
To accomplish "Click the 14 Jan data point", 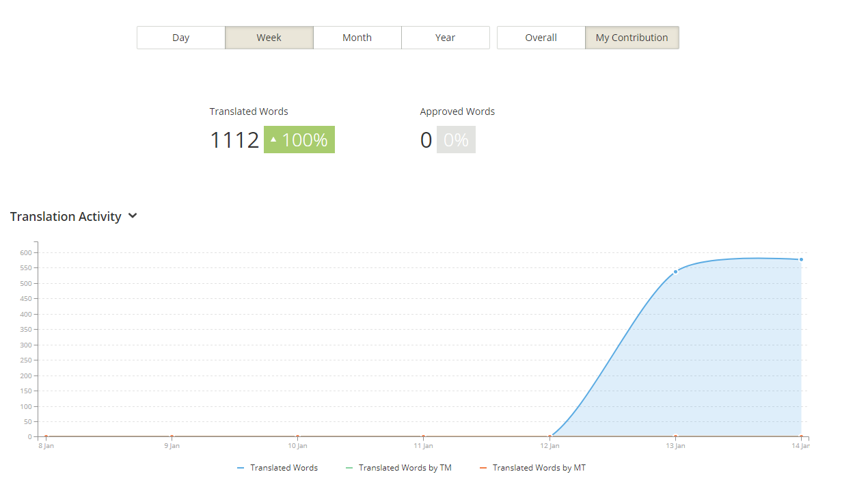I will pos(801,259).
